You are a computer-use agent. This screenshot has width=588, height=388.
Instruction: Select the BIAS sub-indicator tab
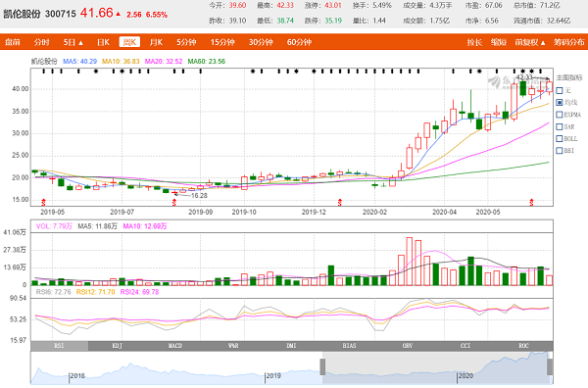tap(349, 346)
